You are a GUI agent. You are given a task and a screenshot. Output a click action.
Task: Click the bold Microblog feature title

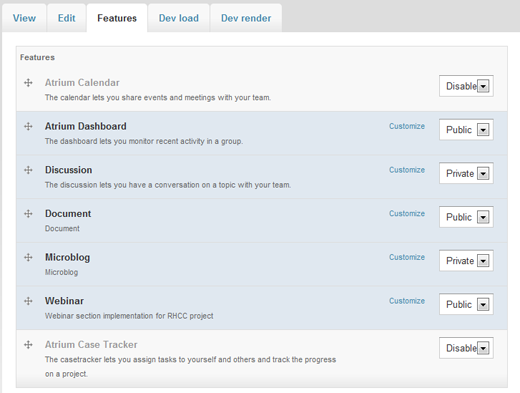68,257
